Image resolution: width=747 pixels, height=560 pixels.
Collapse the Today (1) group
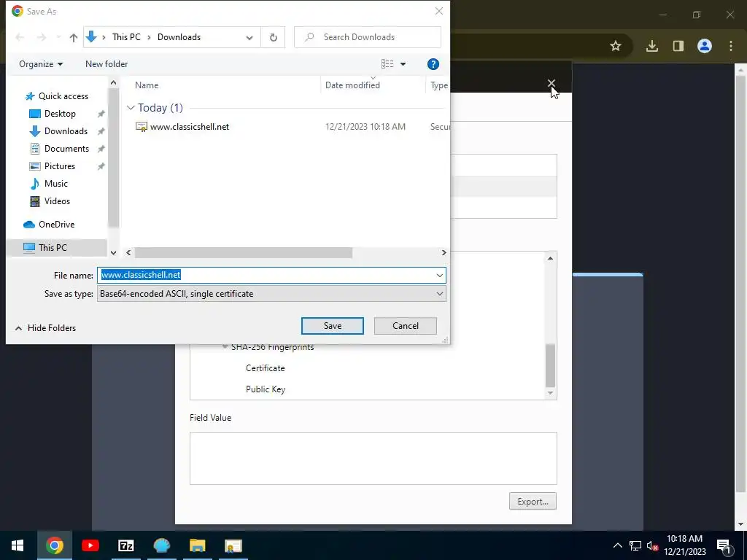(131, 108)
